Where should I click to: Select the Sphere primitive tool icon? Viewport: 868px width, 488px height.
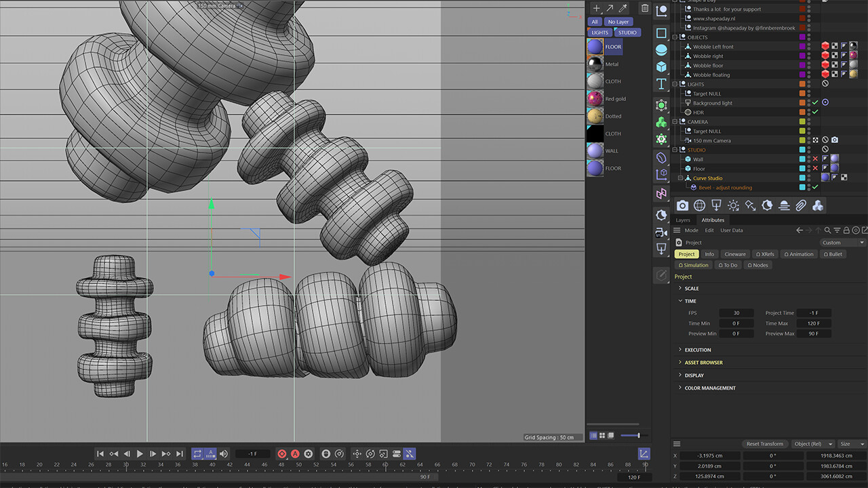pyautogui.click(x=661, y=47)
